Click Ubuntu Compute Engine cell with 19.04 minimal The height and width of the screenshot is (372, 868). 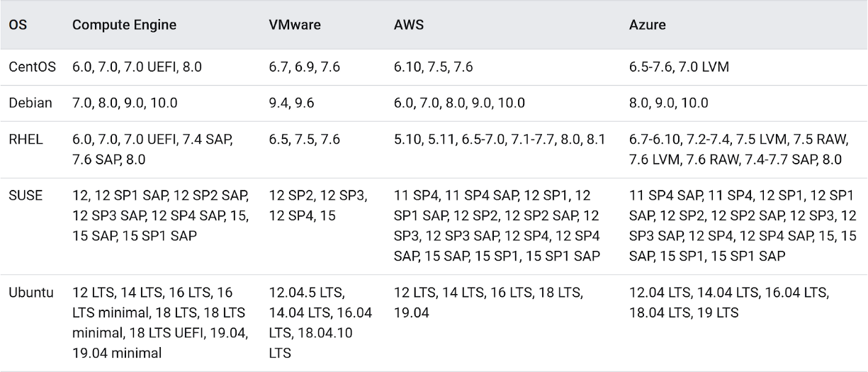160,322
